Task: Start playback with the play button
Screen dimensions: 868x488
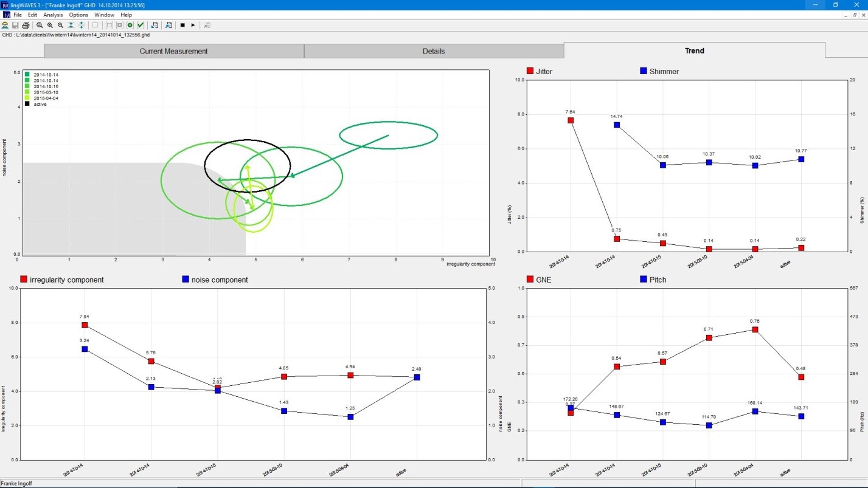Action: (x=193, y=25)
